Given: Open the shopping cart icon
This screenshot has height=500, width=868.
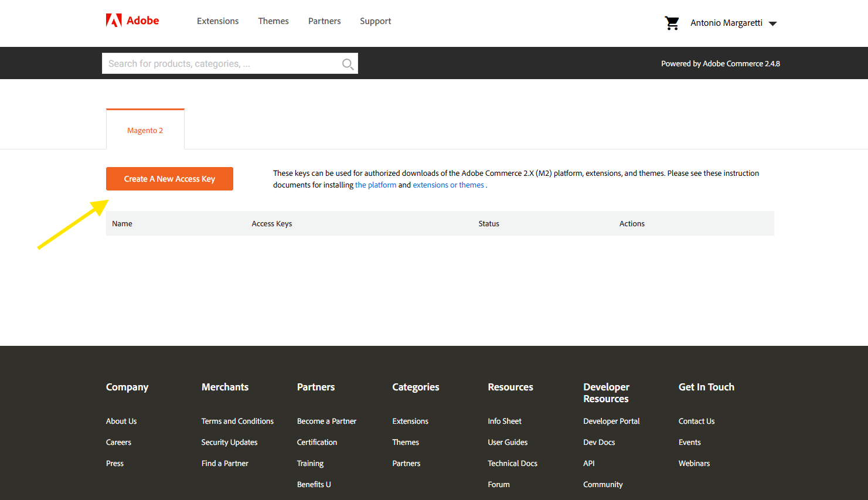Looking at the screenshot, I should pyautogui.click(x=672, y=23).
